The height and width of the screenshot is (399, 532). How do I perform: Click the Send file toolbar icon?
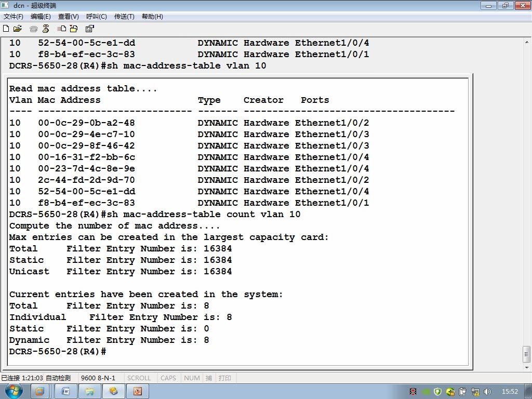61,29
